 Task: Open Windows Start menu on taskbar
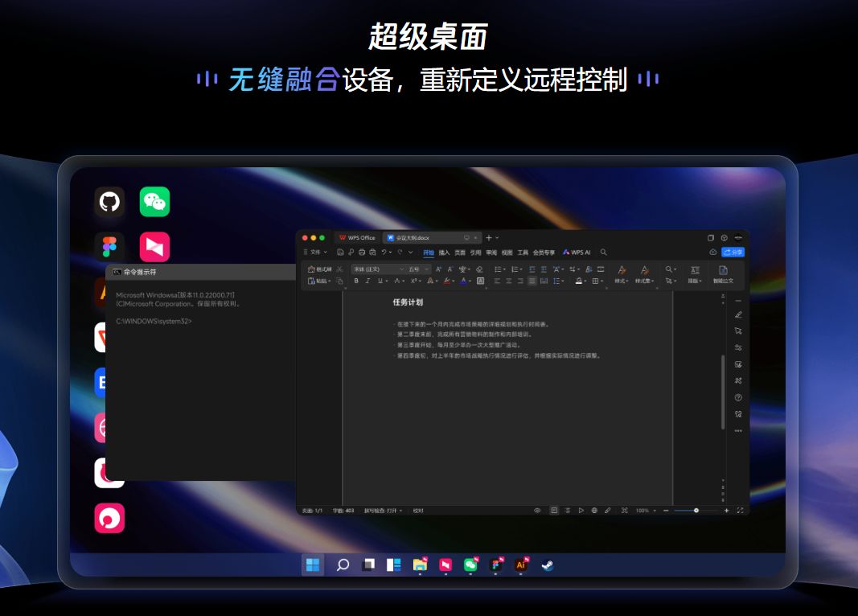(313, 565)
